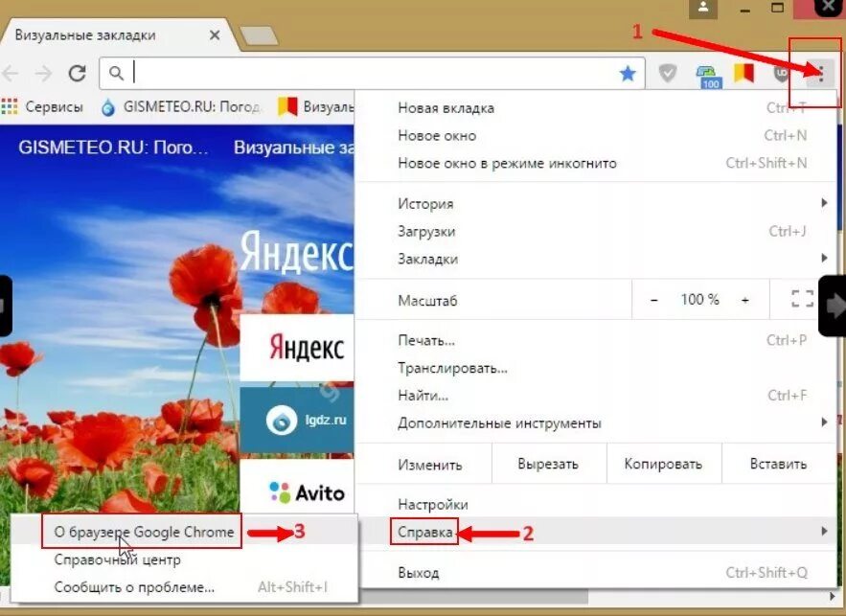This screenshot has width=846, height=616.
Task: Click GISMETEO.RU: Пого... link on page
Action: pyautogui.click(x=113, y=148)
